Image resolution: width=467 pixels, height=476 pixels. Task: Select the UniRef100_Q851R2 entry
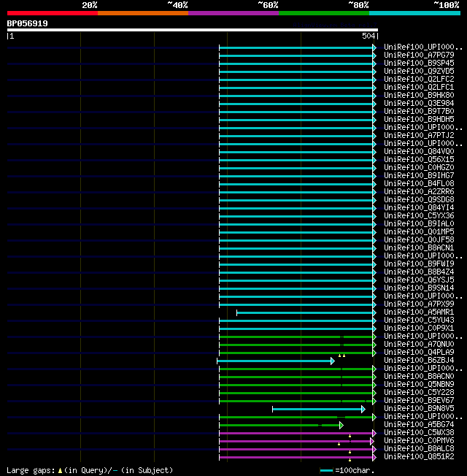(419, 457)
